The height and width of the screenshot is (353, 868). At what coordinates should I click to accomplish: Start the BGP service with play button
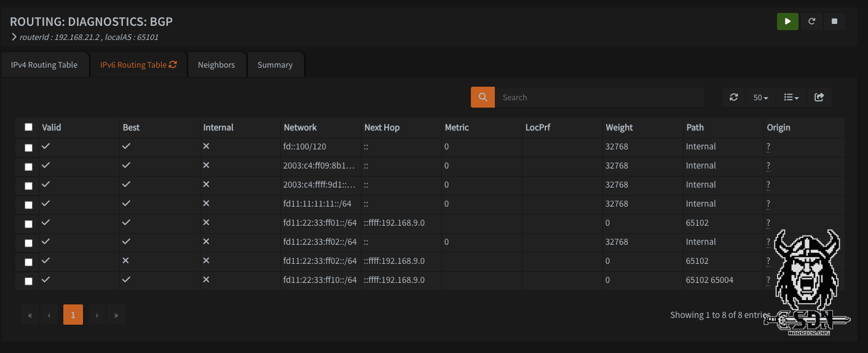point(787,22)
